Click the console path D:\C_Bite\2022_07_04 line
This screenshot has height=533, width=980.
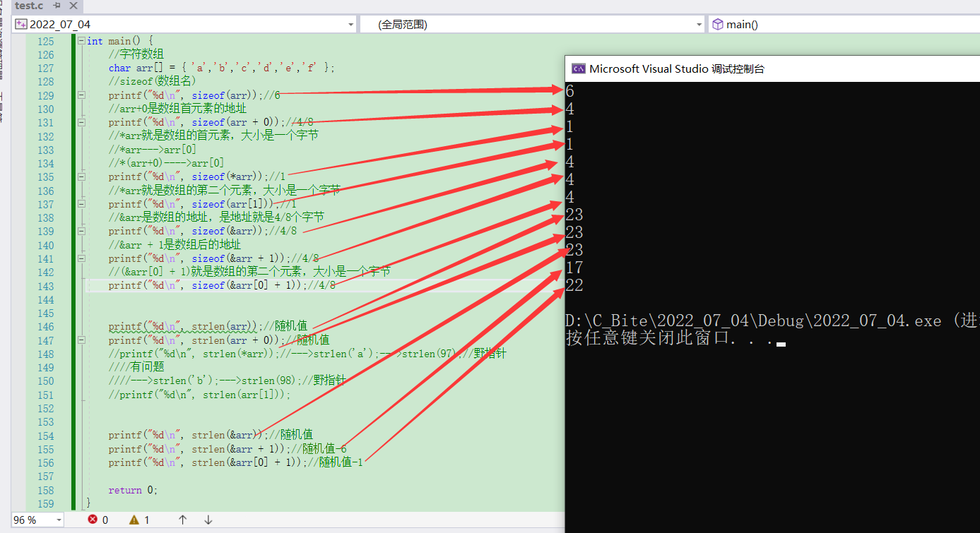pyautogui.click(x=772, y=321)
